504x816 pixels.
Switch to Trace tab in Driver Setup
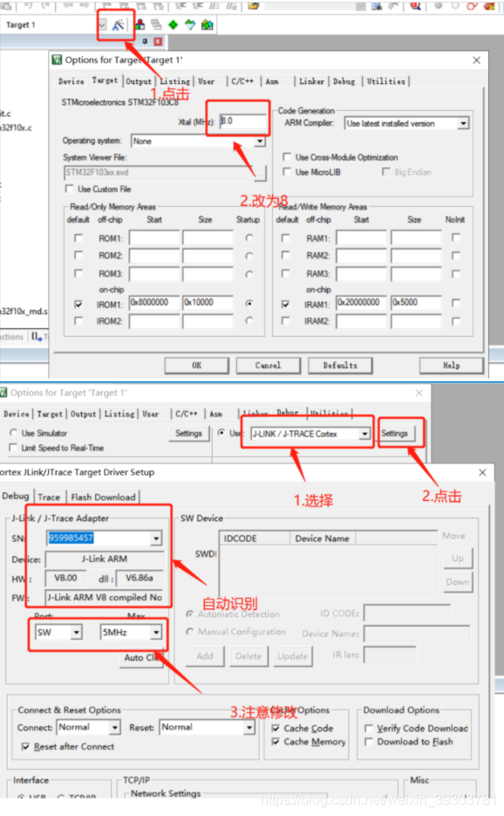(x=49, y=497)
